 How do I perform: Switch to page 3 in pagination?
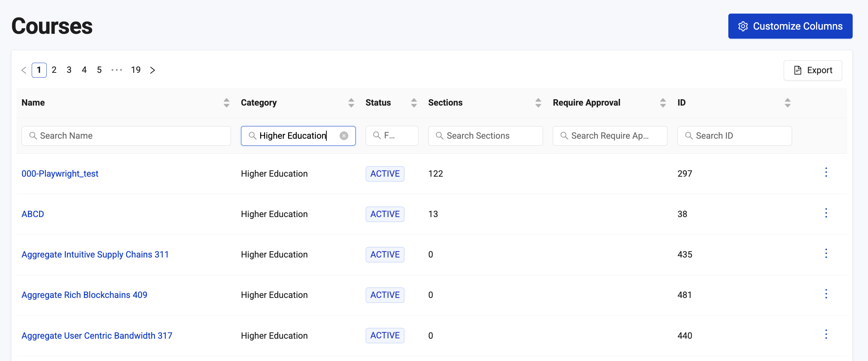pyautogui.click(x=69, y=70)
